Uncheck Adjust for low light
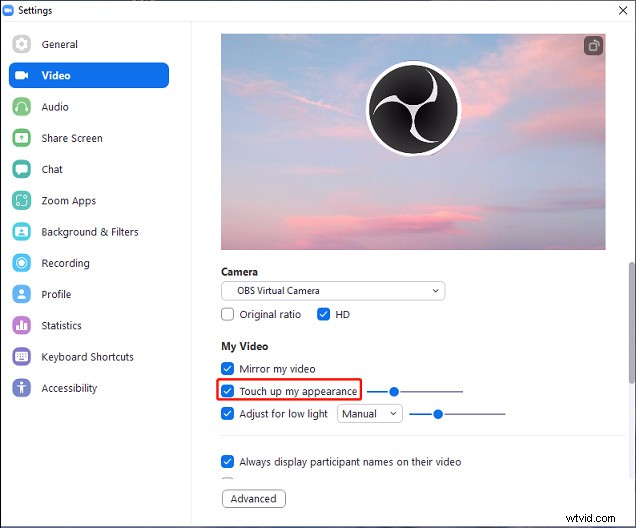Viewport: 636px width, 528px height. 228,414
